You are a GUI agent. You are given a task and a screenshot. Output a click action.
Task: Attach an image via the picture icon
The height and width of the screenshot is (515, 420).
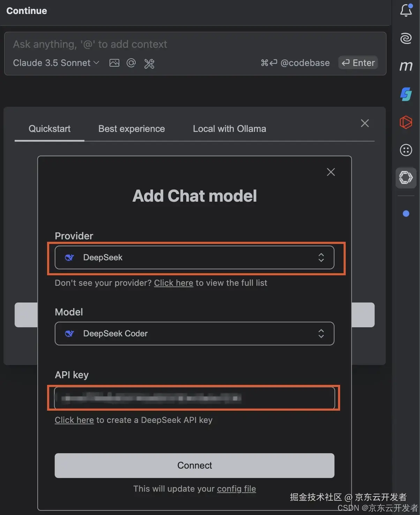pos(114,63)
